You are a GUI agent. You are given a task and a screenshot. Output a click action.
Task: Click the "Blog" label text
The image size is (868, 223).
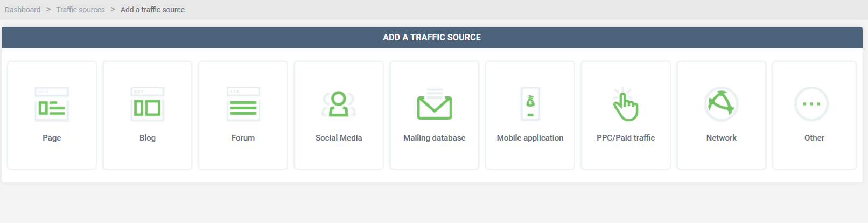coord(148,138)
